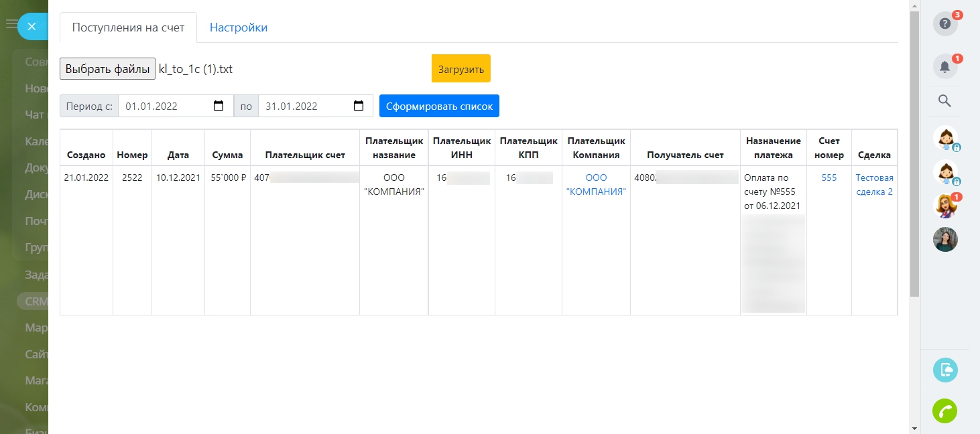The height and width of the screenshot is (434, 980).
Task: Open invoice number 555 link
Action: (829, 178)
